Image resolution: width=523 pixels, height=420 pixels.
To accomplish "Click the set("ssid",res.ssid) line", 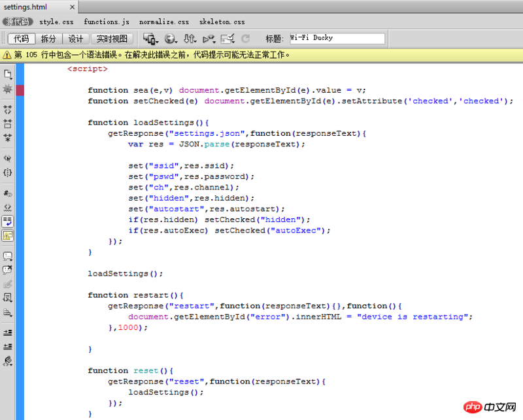I will tap(181, 166).
